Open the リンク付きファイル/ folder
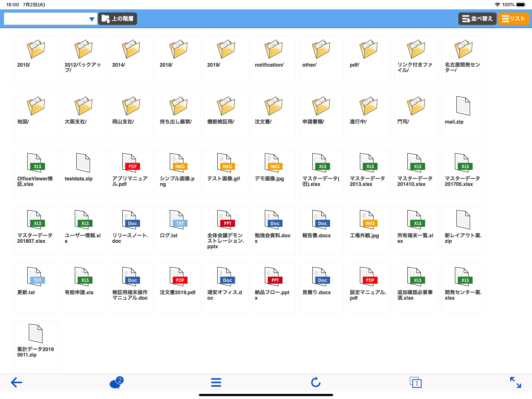Viewport: 532px width, 399px height. pos(416,60)
